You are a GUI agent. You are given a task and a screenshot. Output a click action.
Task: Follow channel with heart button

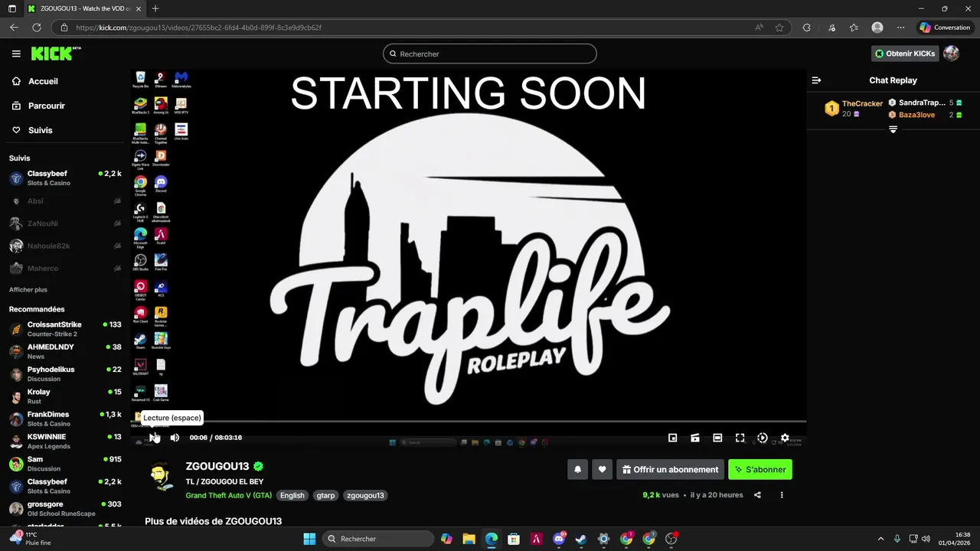point(603,469)
